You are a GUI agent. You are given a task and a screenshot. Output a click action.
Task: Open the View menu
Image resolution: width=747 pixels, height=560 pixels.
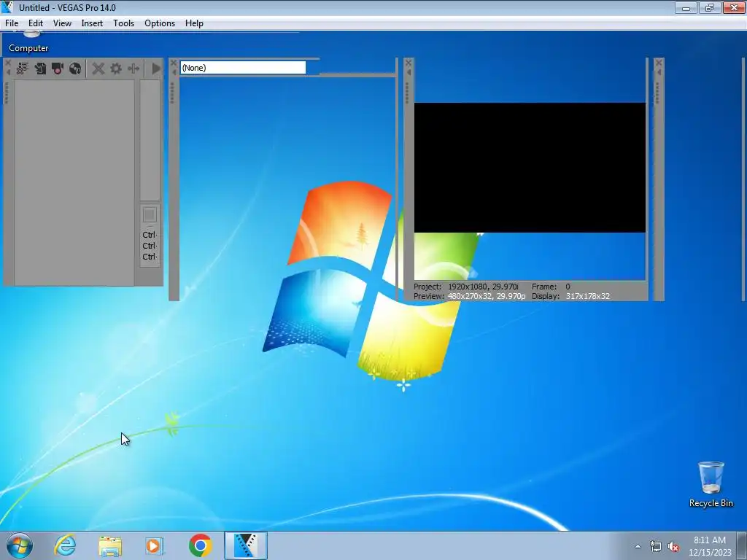(62, 23)
